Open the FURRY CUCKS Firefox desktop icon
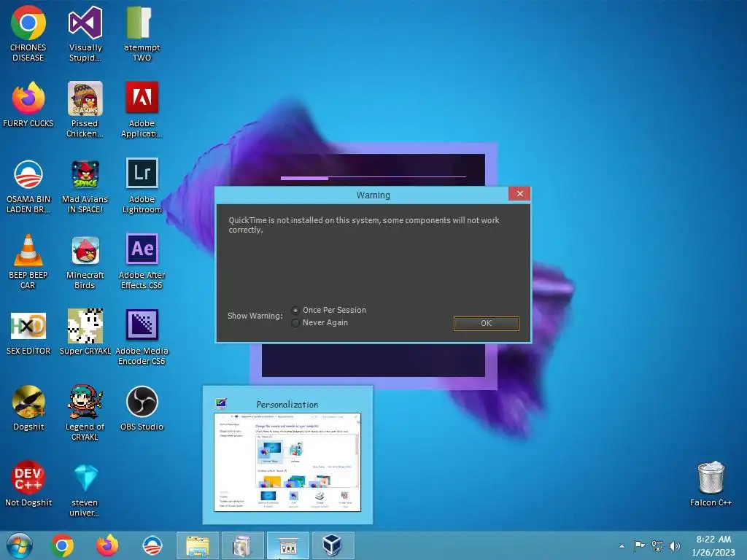This screenshot has height=560, width=747. click(28, 105)
